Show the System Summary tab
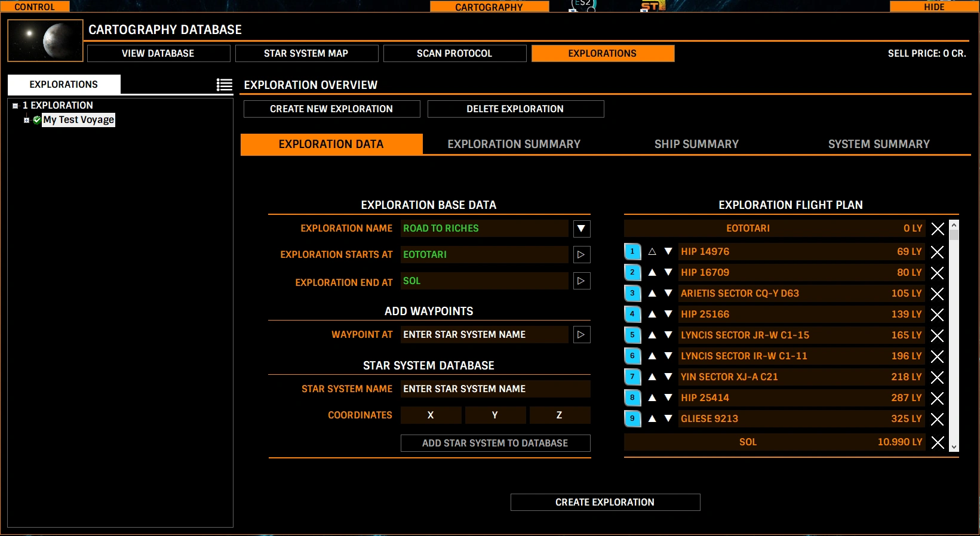Viewport: 980px width, 536px height. point(879,144)
